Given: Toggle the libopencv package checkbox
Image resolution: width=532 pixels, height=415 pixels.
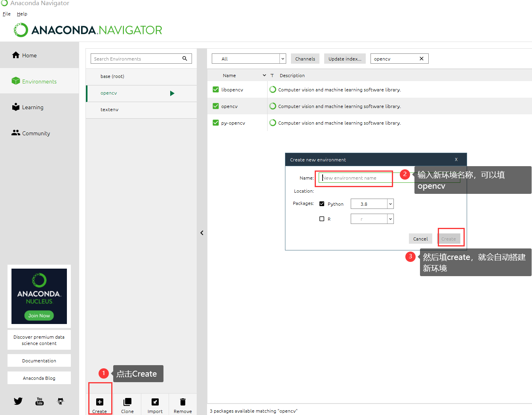Looking at the screenshot, I should point(216,89).
